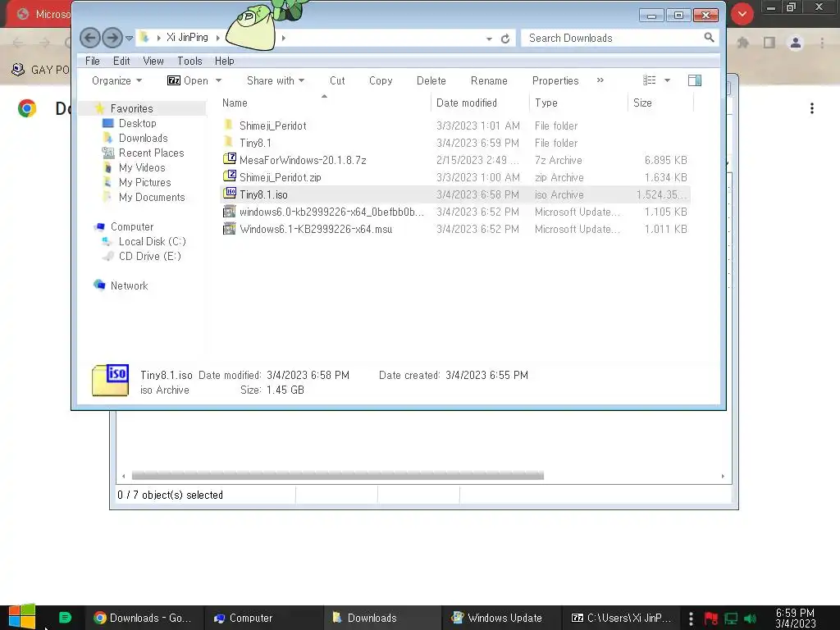The height and width of the screenshot is (630, 840).
Task: Select the Shimeji_Peridot folder icon
Action: pyautogui.click(x=229, y=126)
